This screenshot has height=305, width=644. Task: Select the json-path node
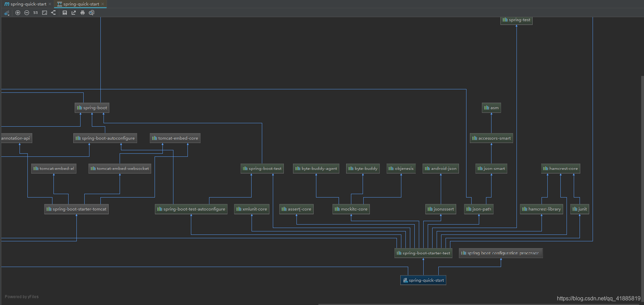click(x=479, y=209)
